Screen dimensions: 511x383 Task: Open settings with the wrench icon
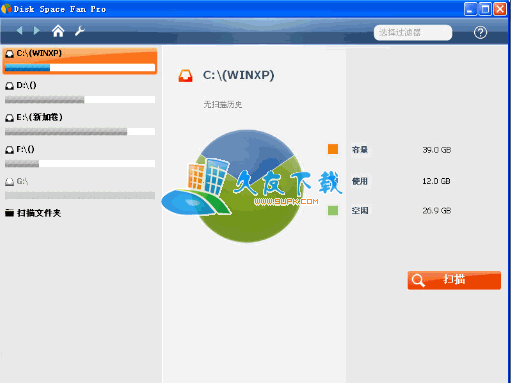click(80, 31)
